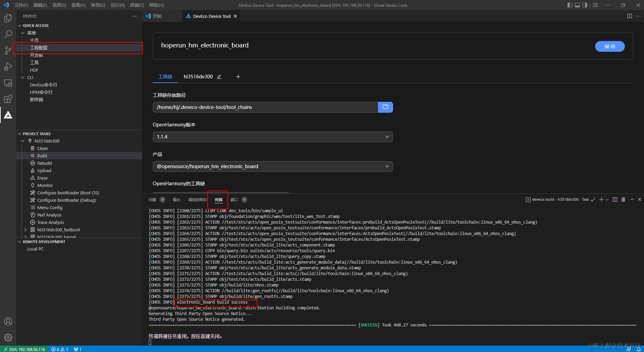Customize layout icon in title bar
Image resolution: width=644 pixels, height=352 pixels.
pyautogui.click(x=596, y=5)
